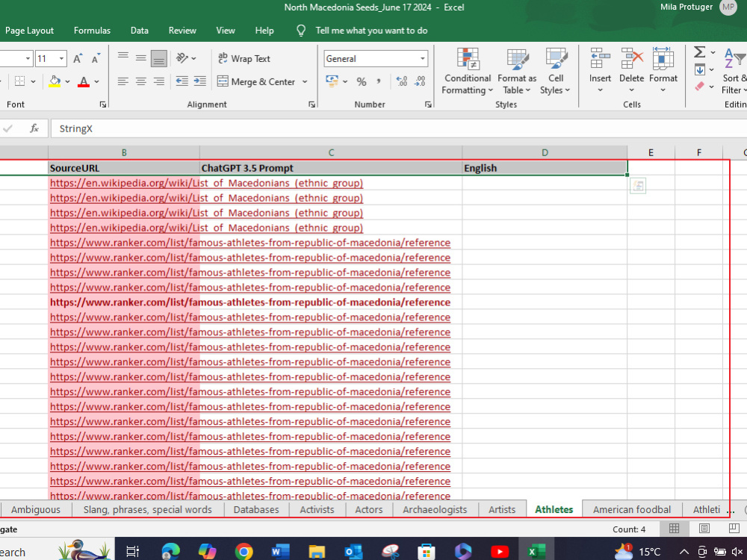This screenshot has width=747, height=560.
Task: Open Conditional Formatting menu
Action: pos(468,71)
